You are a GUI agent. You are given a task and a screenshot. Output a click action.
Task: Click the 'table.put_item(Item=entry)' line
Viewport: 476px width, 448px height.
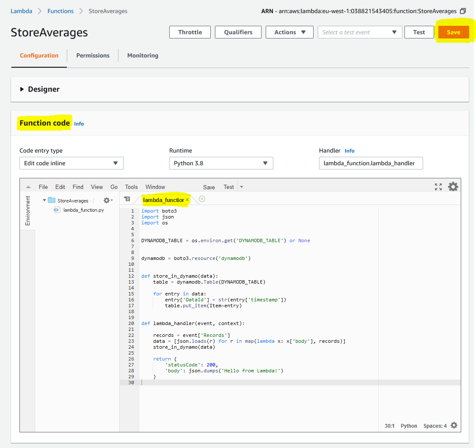click(204, 306)
